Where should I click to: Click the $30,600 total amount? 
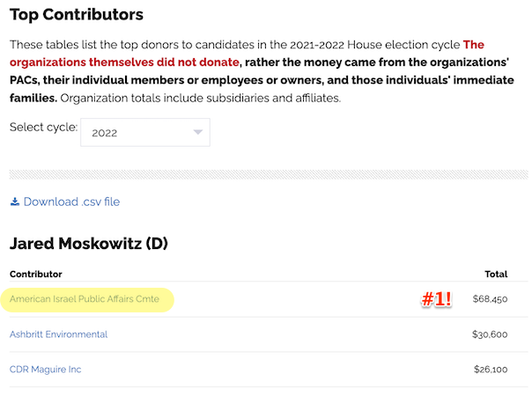(490, 334)
